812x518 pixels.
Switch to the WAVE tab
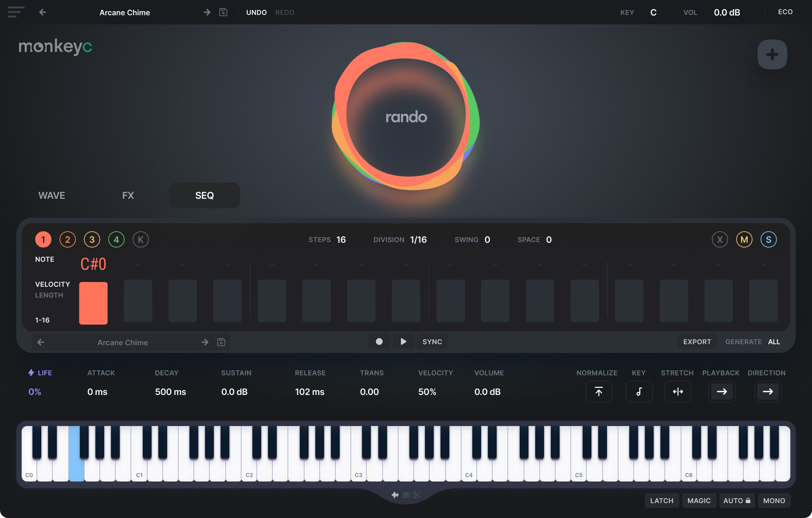pos(52,195)
